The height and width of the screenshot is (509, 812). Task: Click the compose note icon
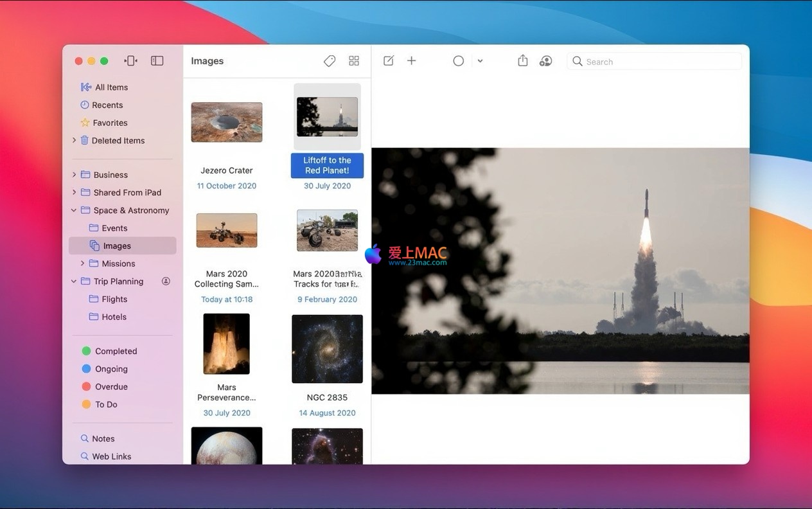click(x=389, y=61)
